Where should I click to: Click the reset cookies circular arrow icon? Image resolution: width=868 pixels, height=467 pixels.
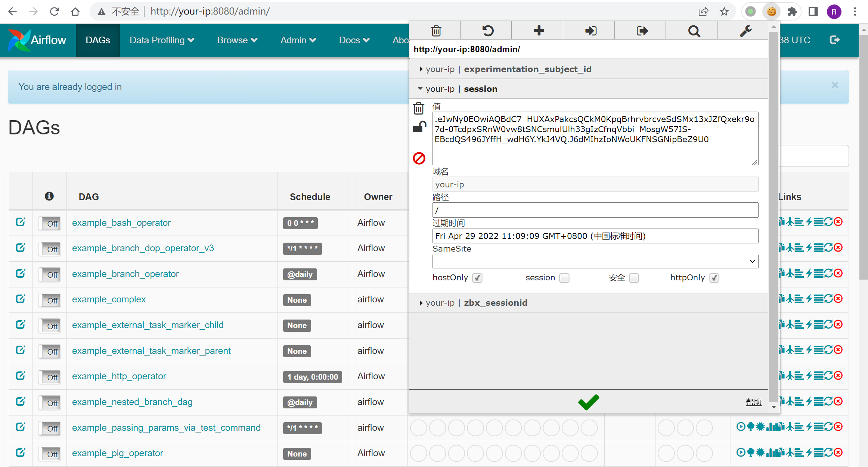(x=487, y=31)
